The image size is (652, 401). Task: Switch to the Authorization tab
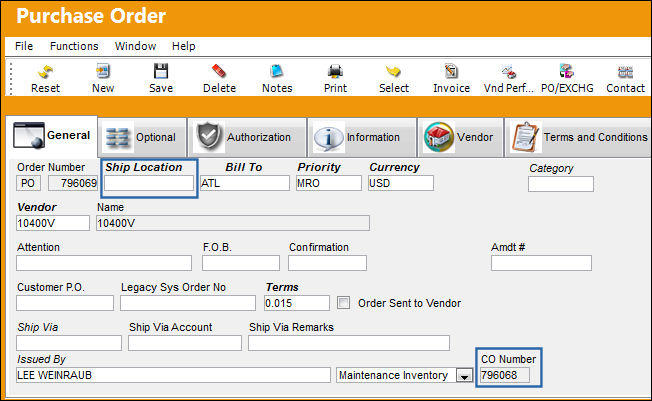click(247, 137)
